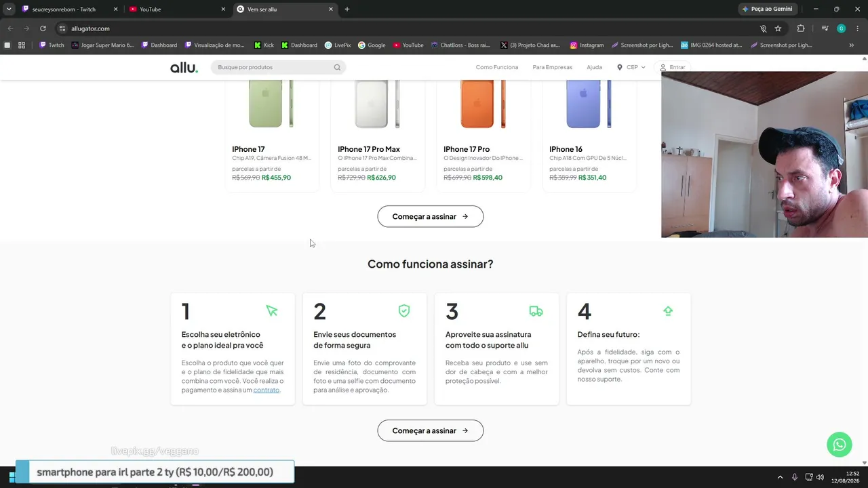Open the Projeto Chad X bookmark
The width and height of the screenshot is (868, 488).
pos(530,45)
